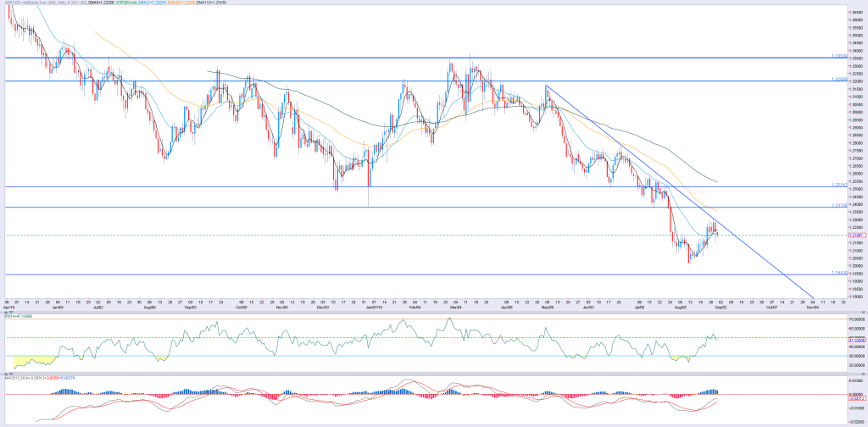Viewport: 868px width, 427px height.
Task: Click the RSI panel move-up arrow
Action: click(x=6, y=312)
